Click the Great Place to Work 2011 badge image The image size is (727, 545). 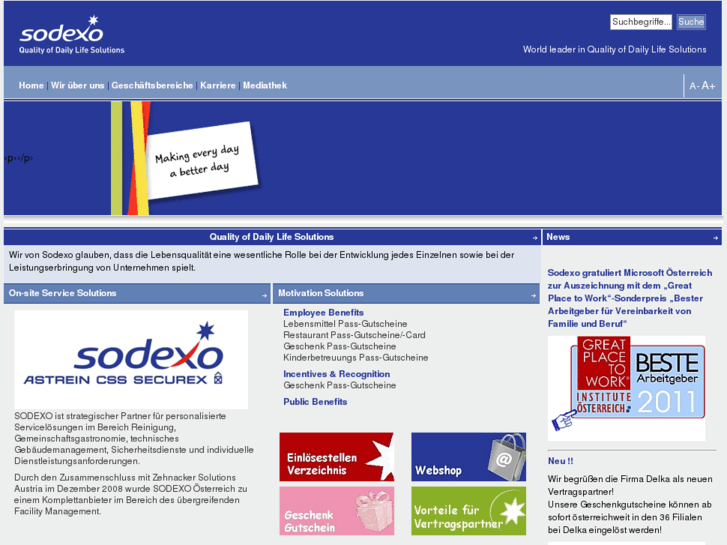click(x=626, y=388)
